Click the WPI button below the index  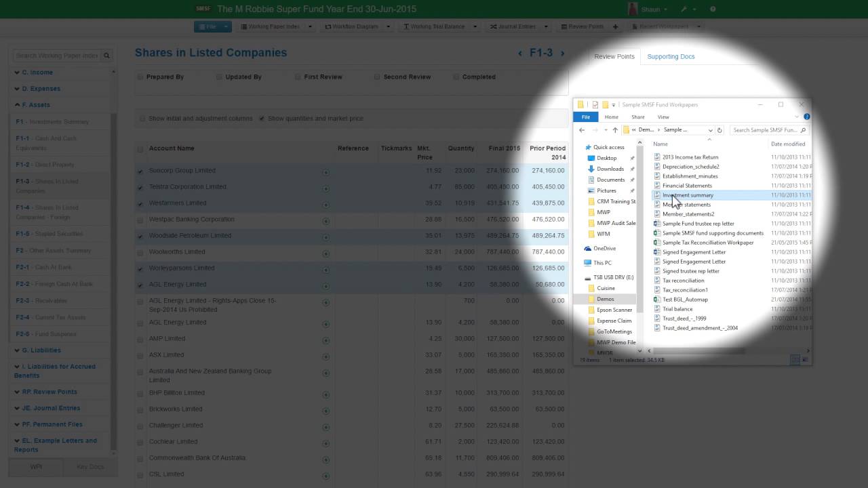point(35,467)
